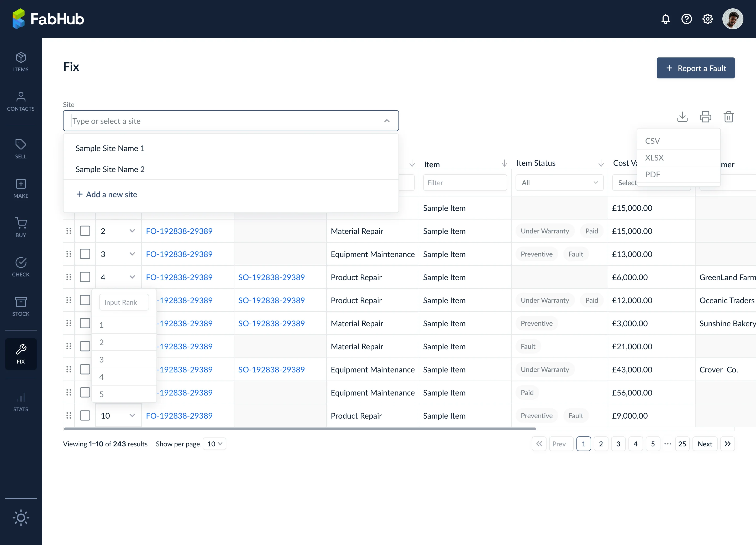Open the Check section
Screen dimensions: 756x545
(21, 267)
